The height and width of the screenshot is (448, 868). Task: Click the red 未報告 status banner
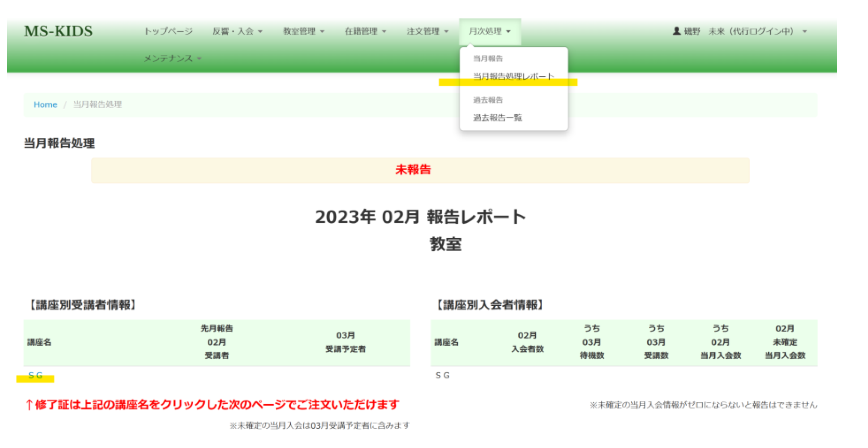pos(413,170)
